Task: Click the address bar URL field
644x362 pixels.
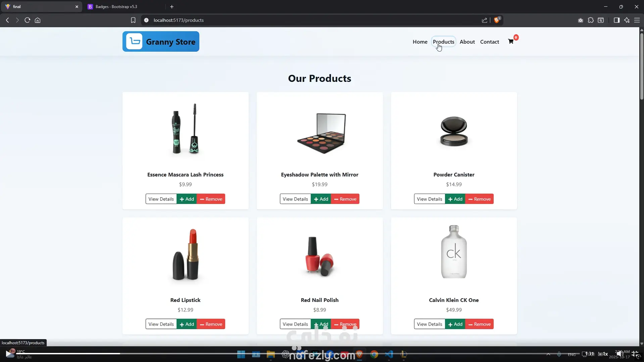Action: point(315,20)
